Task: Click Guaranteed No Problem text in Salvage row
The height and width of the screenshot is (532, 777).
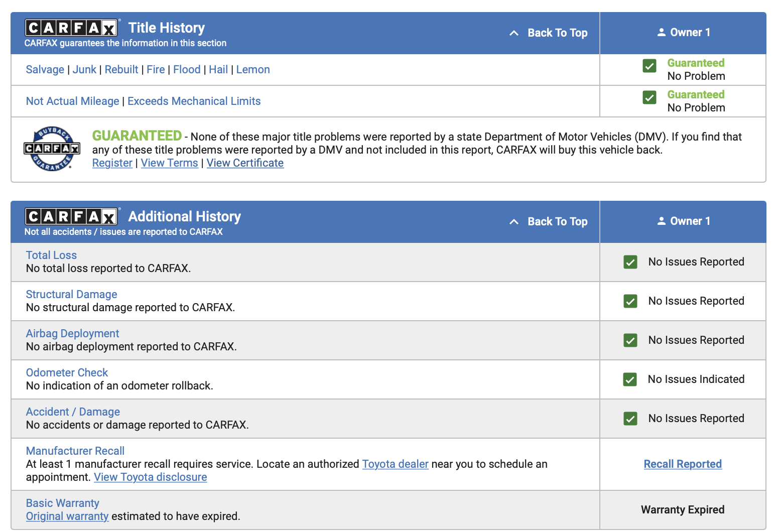Action: coord(696,70)
